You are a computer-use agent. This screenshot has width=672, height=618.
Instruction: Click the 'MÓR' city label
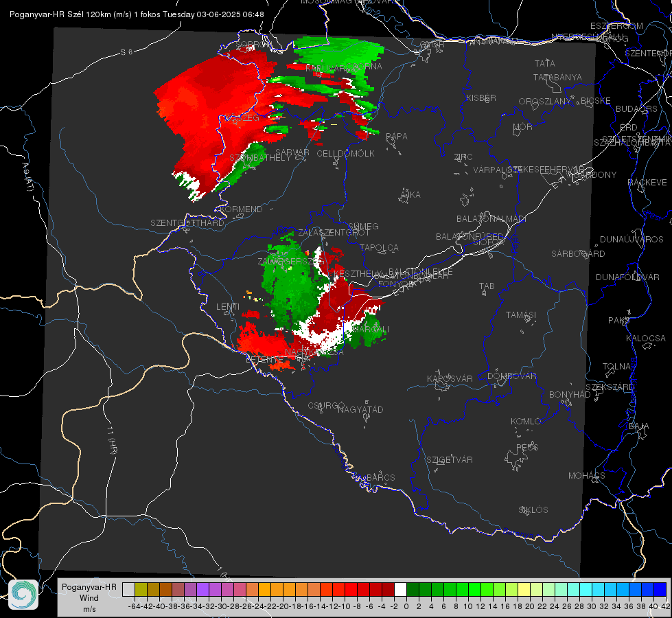(523, 126)
